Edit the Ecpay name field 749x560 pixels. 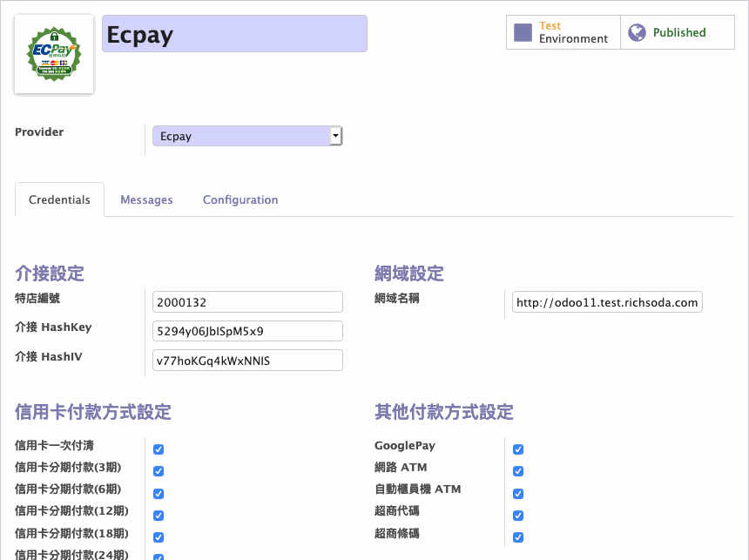coord(234,33)
